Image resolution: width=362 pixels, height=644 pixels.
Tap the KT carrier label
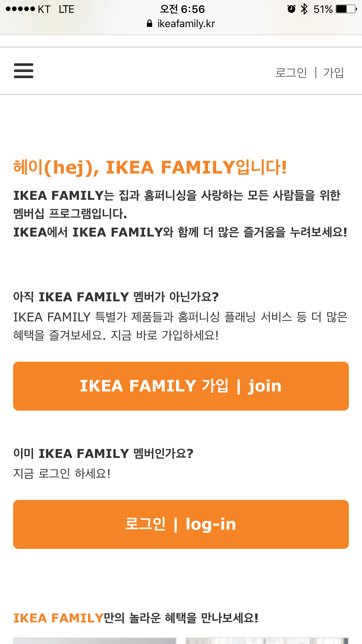tap(44, 9)
